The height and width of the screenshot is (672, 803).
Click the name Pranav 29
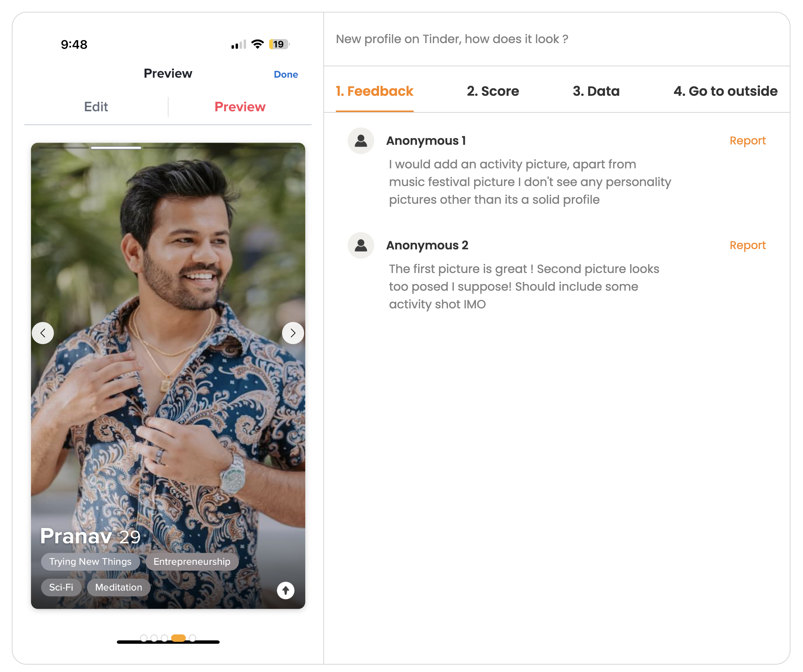pyautogui.click(x=91, y=537)
